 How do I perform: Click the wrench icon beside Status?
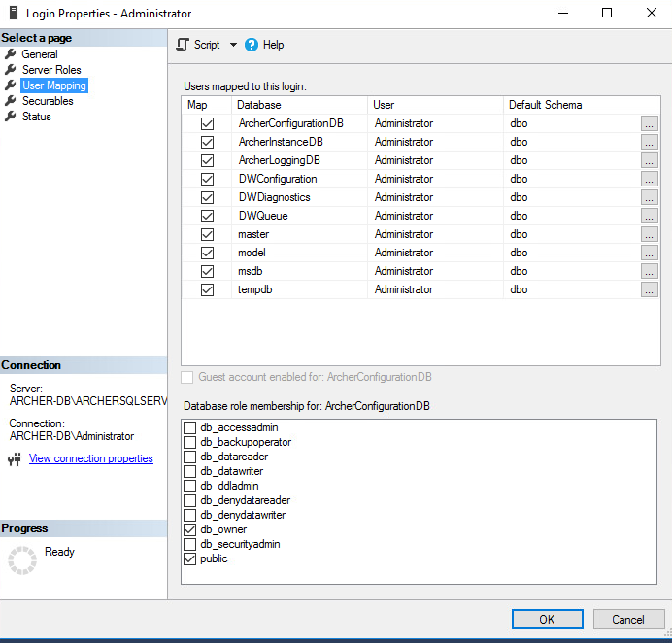[x=11, y=117]
